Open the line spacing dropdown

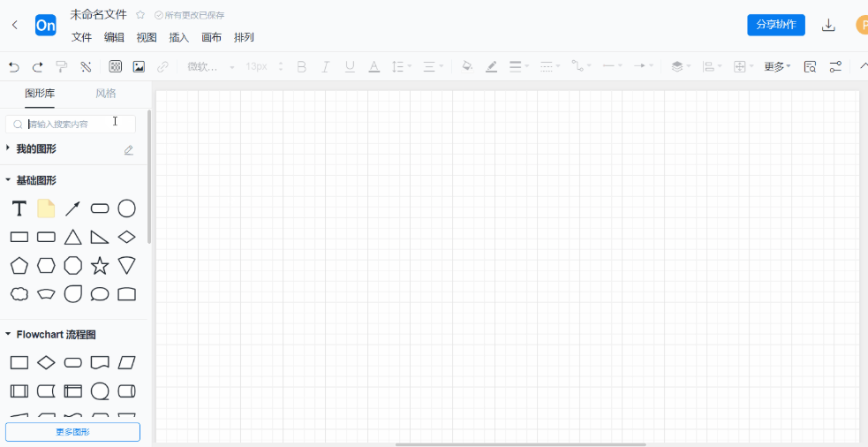tap(402, 67)
